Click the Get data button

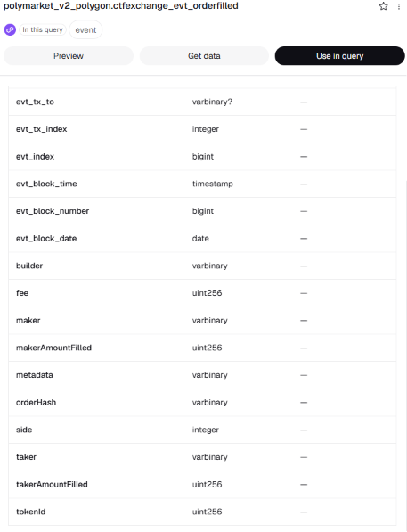(x=204, y=56)
